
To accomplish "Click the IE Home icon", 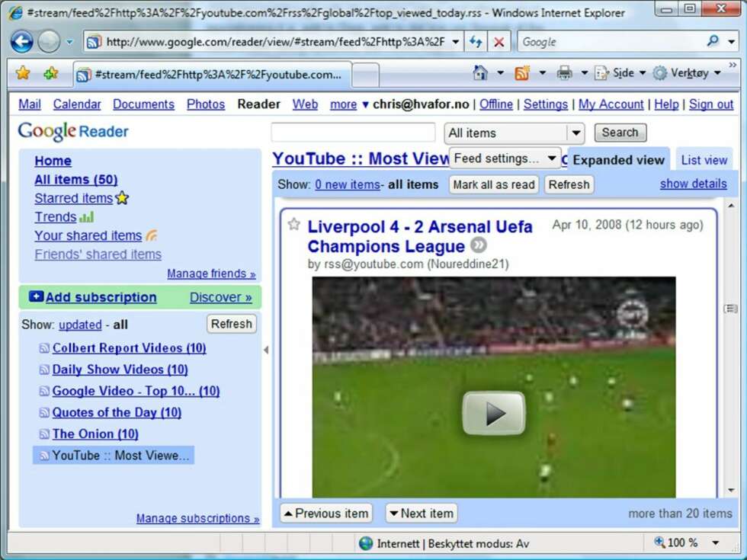I will click(x=480, y=73).
